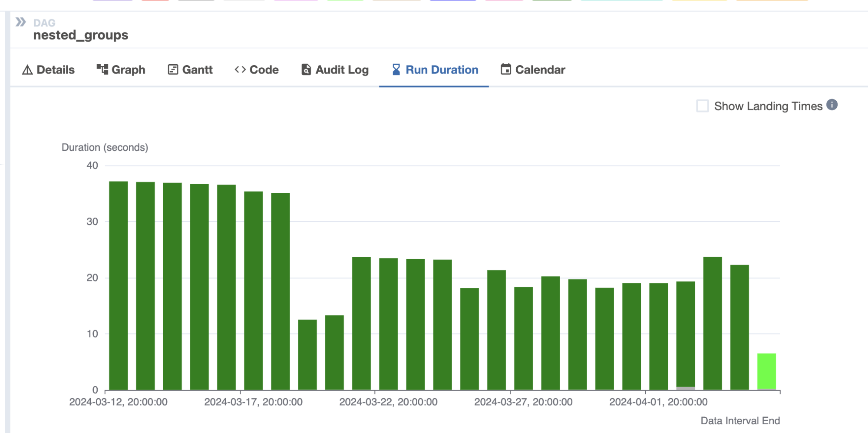Image resolution: width=868 pixels, height=433 pixels.
Task: Click the 2024-04-01, 20:00:00 axis label
Action: [x=658, y=402]
